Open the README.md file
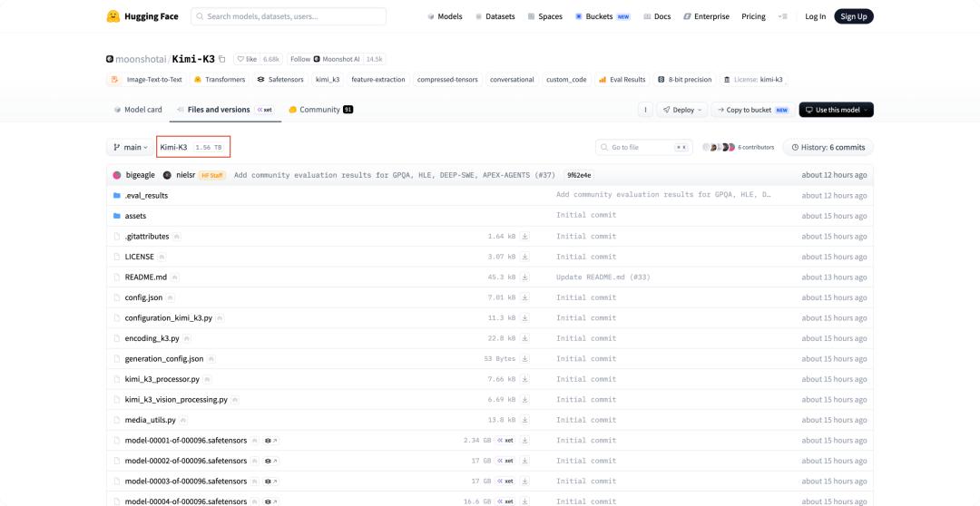 [145, 277]
